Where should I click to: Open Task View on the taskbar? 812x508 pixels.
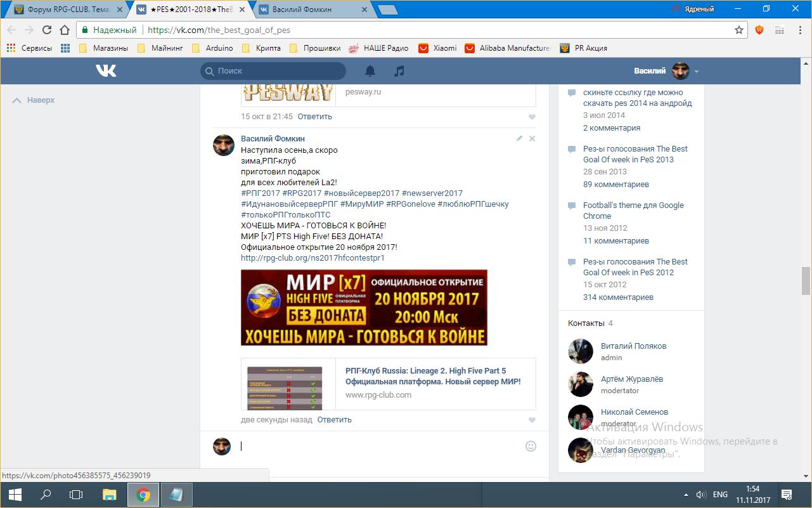click(x=76, y=495)
